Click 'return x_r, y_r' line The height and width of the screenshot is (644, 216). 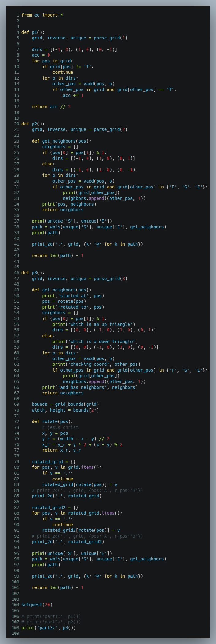point(62,450)
